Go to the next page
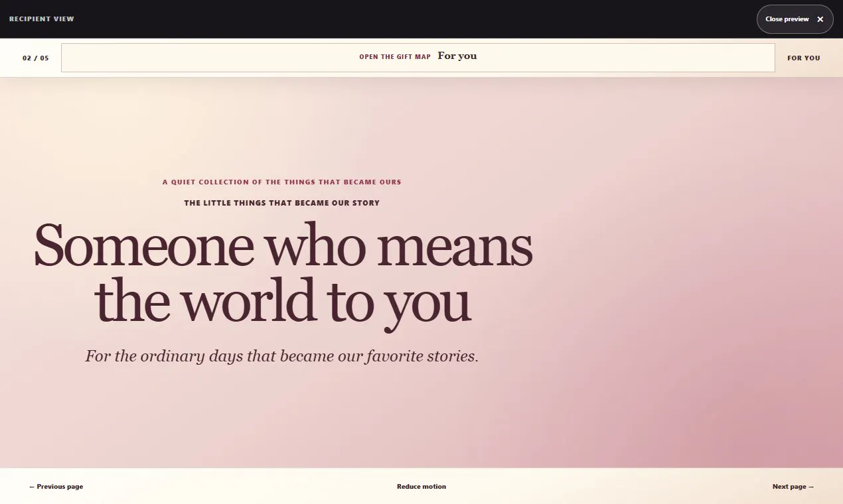Screen dimensions: 843x504 [x=793, y=487]
